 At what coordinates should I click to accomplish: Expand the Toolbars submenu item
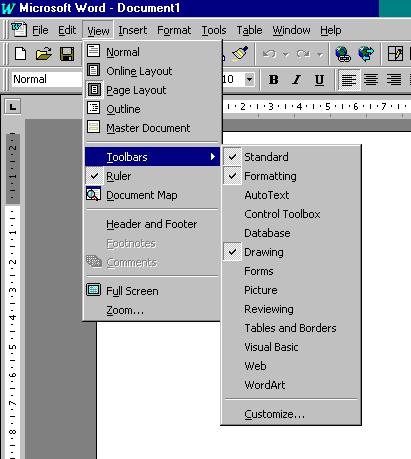click(152, 157)
